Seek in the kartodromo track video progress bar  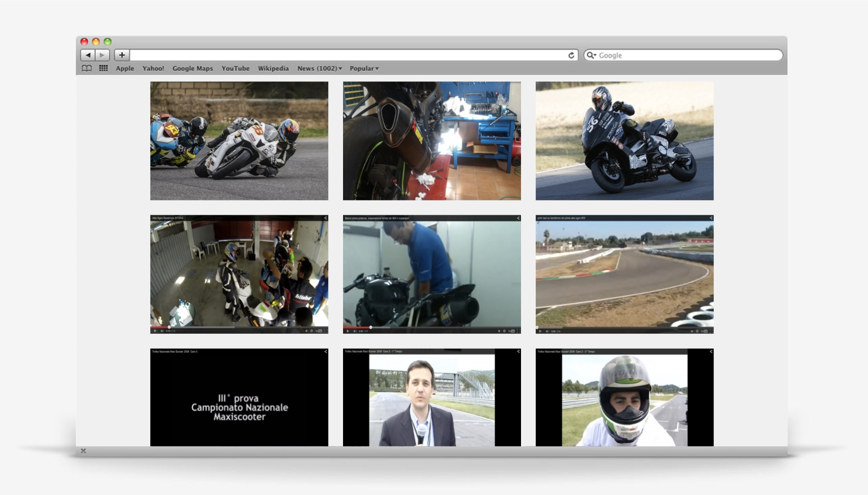click(x=625, y=327)
